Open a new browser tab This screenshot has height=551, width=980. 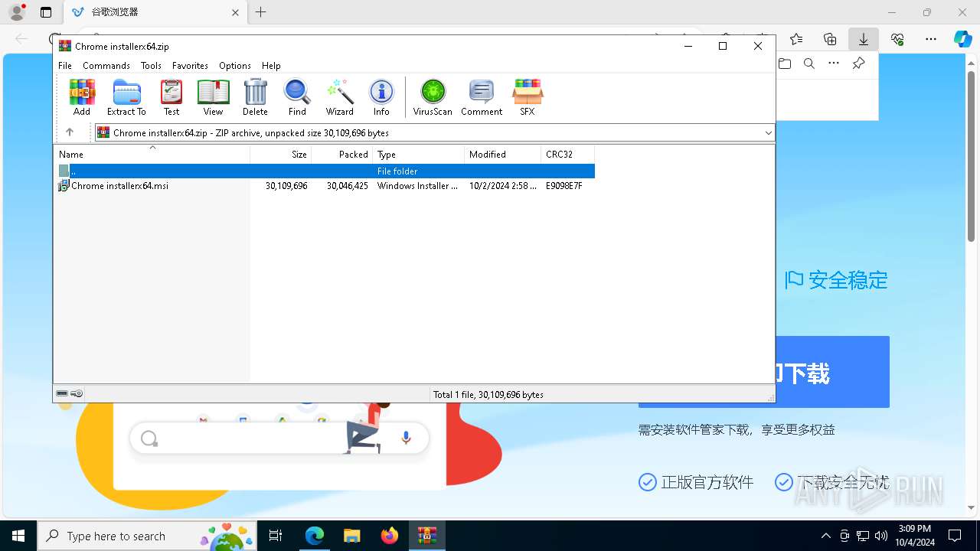261,12
